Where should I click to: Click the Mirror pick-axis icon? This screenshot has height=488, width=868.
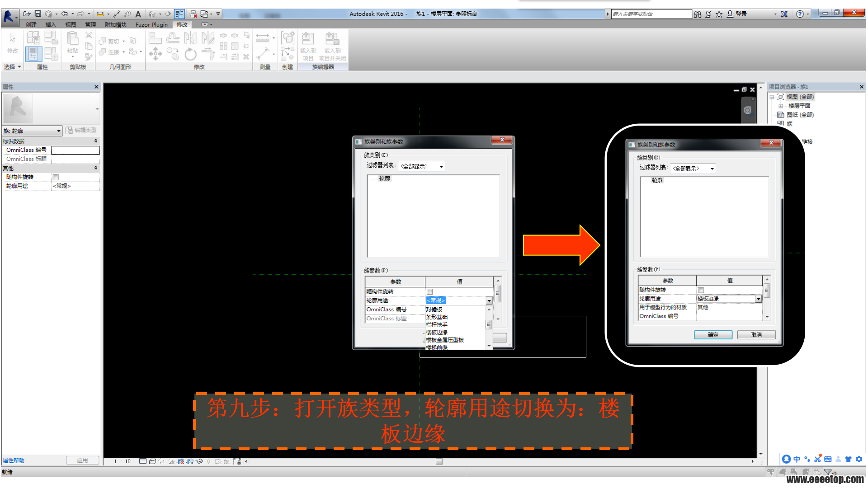click(190, 38)
